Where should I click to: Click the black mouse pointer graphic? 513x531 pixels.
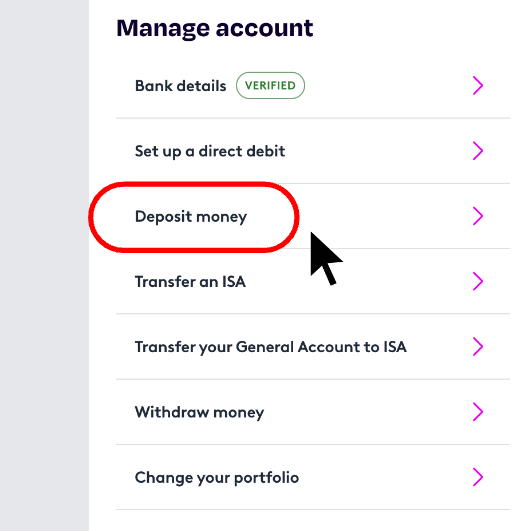(324, 258)
